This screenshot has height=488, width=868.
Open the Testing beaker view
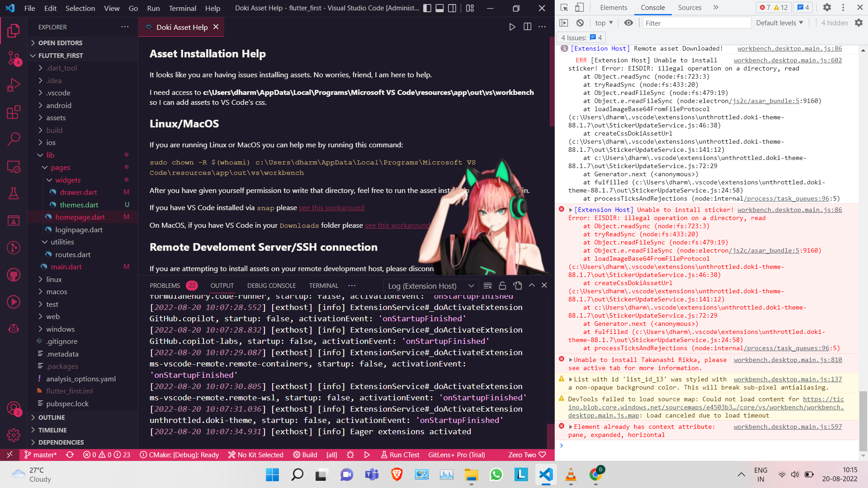[x=14, y=193]
